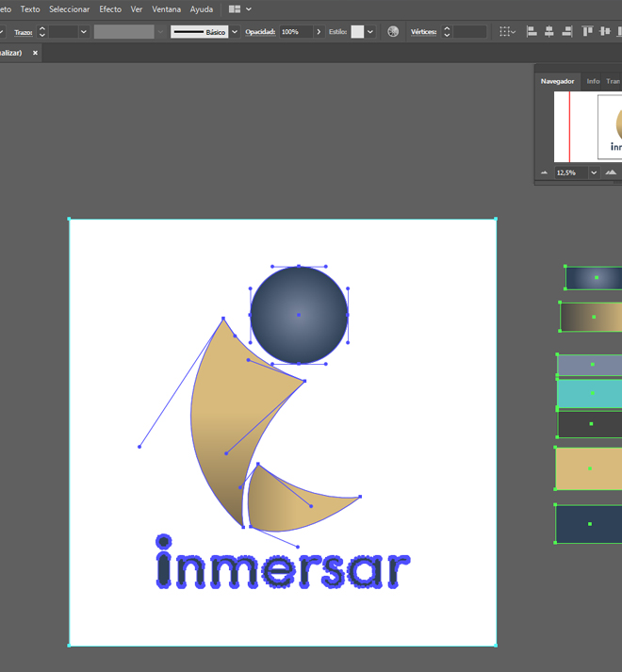Click the horizontal align center icon

549,31
